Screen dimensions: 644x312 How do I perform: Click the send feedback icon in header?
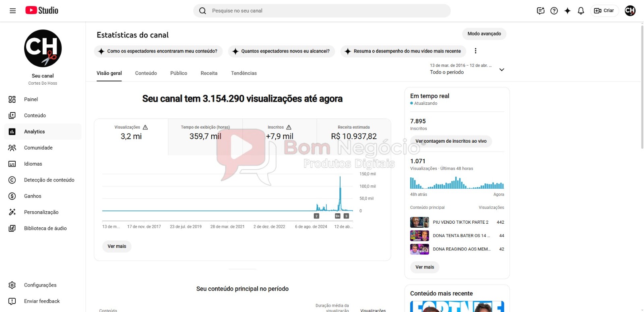point(541,11)
